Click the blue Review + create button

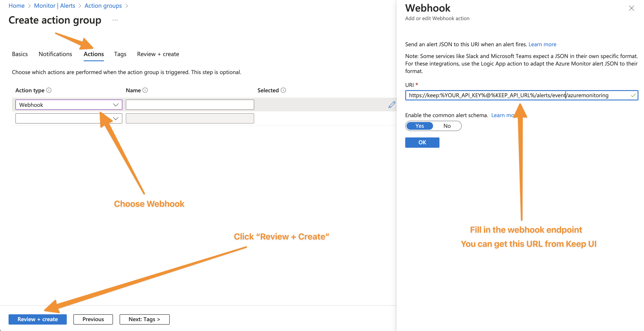coord(37,319)
